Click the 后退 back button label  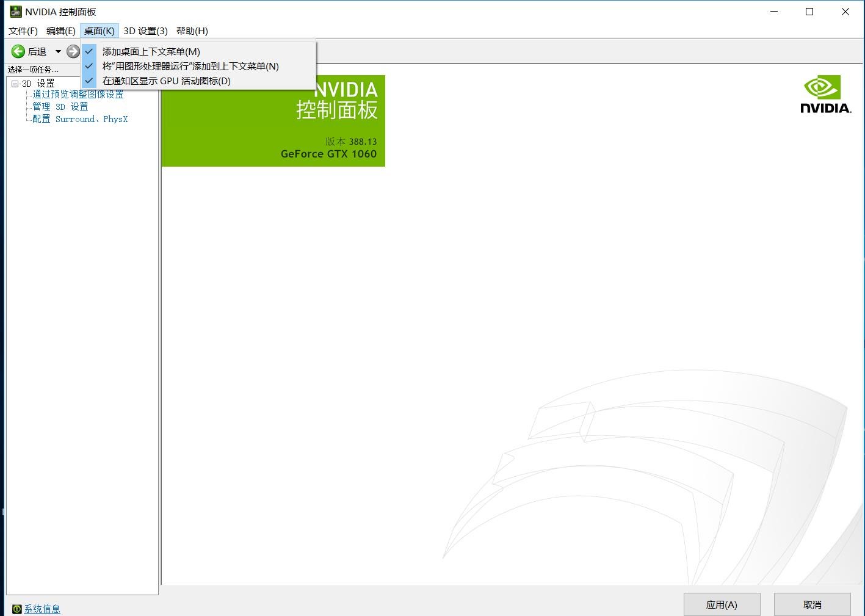37,52
